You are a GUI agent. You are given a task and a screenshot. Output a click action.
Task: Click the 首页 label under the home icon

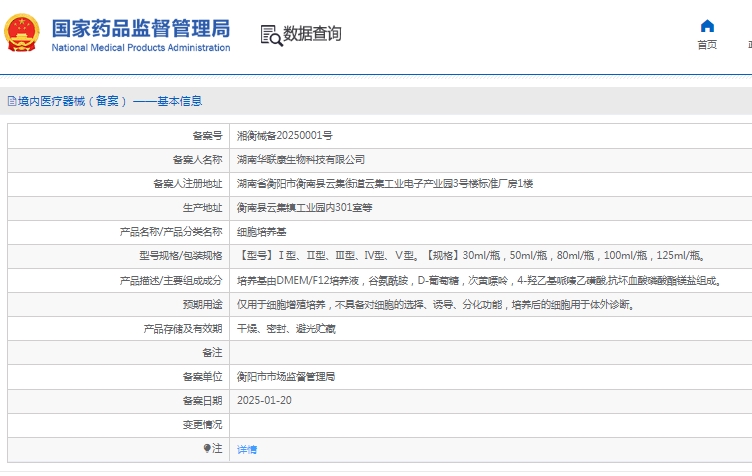tap(707, 45)
